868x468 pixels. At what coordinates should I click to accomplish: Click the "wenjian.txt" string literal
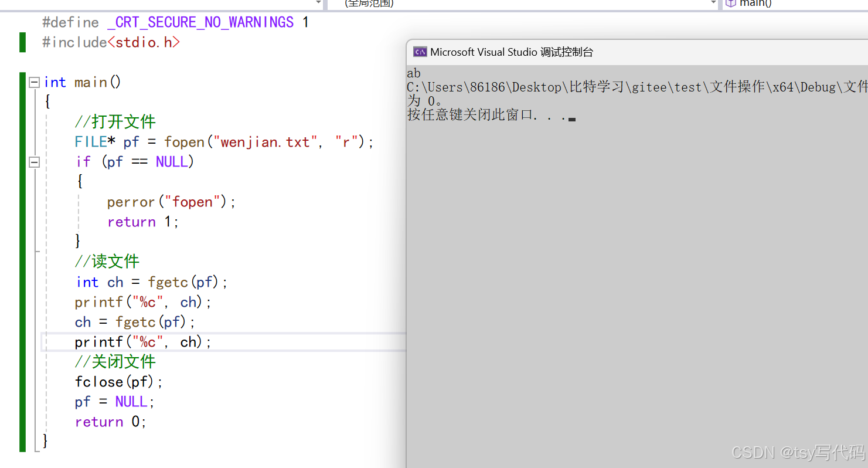coord(265,142)
